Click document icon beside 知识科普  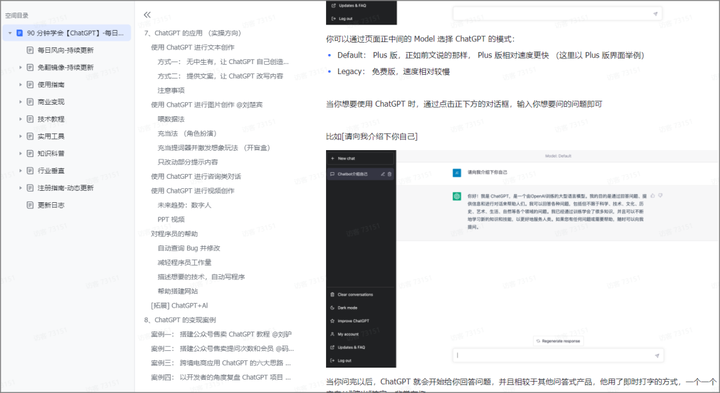point(30,153)
